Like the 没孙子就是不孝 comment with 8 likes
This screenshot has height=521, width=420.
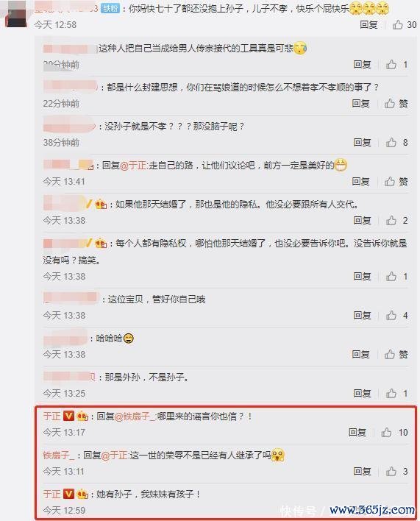396,143
